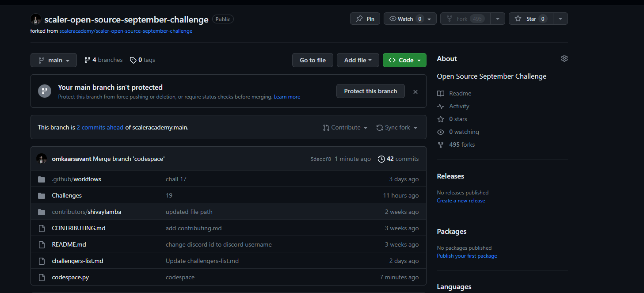Open the Contribute menu

pos(345,127)
